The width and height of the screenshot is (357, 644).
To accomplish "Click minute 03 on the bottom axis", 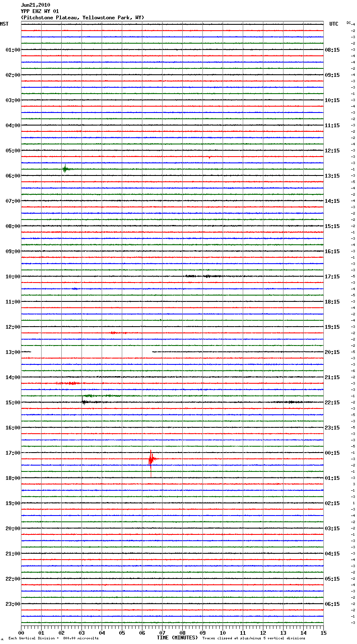I will click(x=81, y=633).
